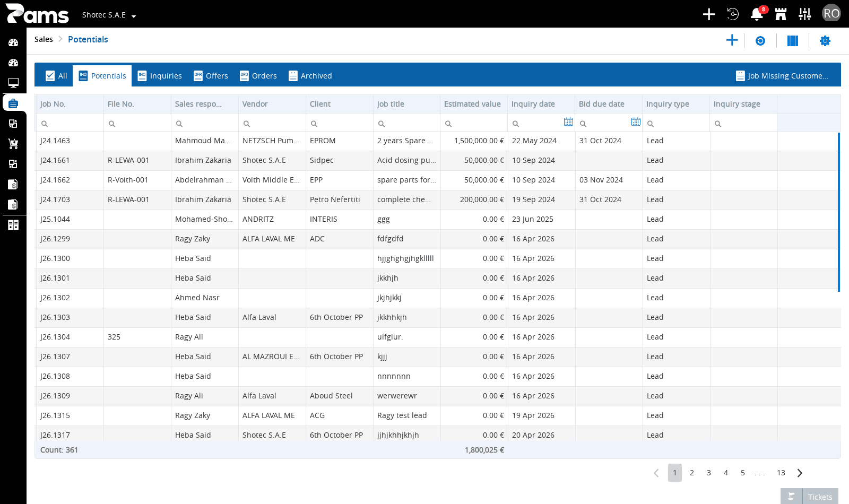Go to page 2 of results
The height and width of the screenshot is (504, 849).
coord(692,473)
